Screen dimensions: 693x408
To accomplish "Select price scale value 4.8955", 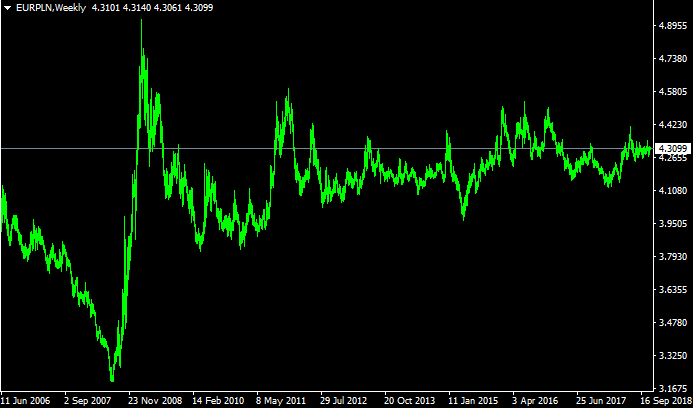I will [675, 26].
